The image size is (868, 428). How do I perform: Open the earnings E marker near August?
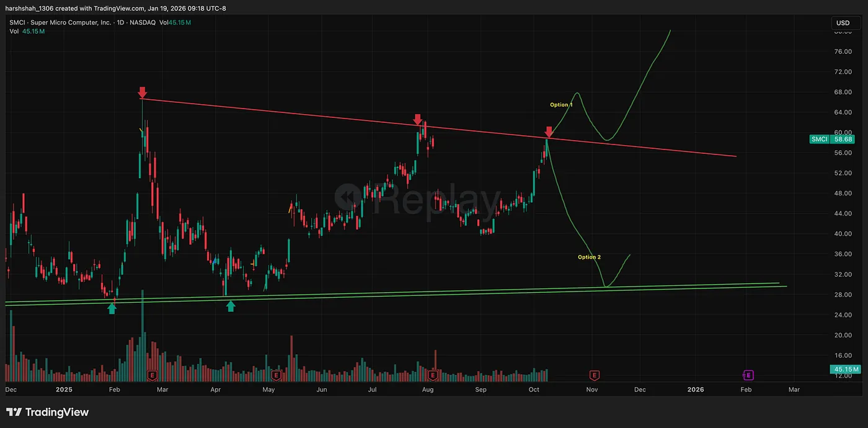pos(434,375)
